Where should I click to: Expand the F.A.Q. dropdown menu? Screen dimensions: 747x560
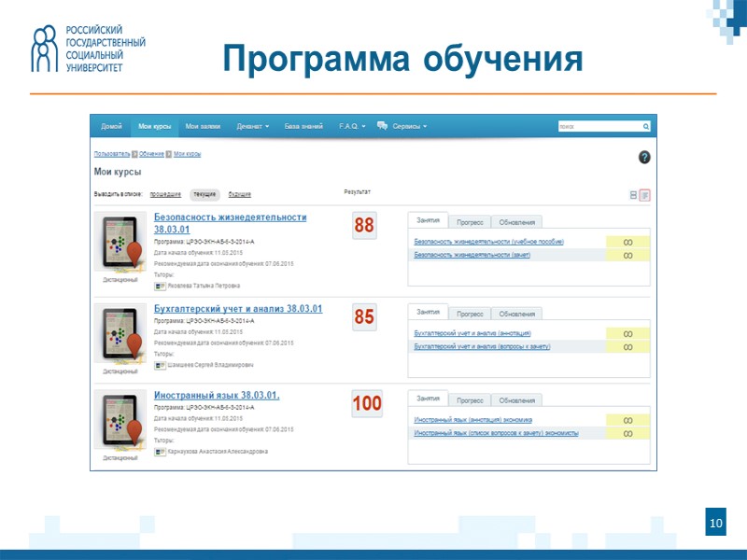(x=352, y=126)
